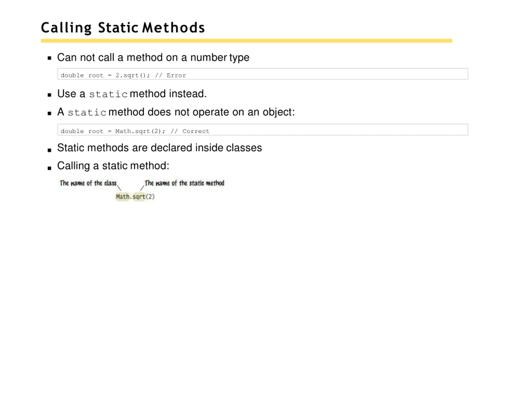Click "Static methods are declared inside classes" text
The width and height of the screenshot is (532, 399).
[159, 148]
